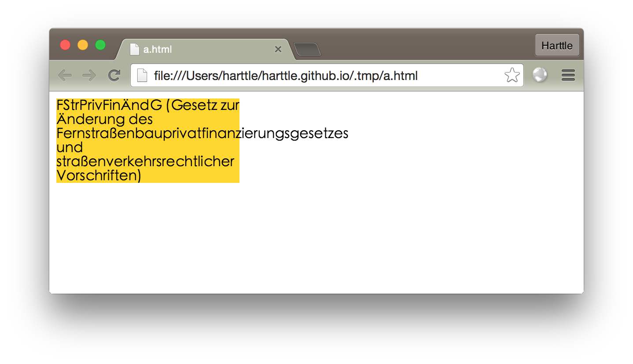Bookmark this page with the star icon
Screen dimensions: 633x364
coord(512,76)
